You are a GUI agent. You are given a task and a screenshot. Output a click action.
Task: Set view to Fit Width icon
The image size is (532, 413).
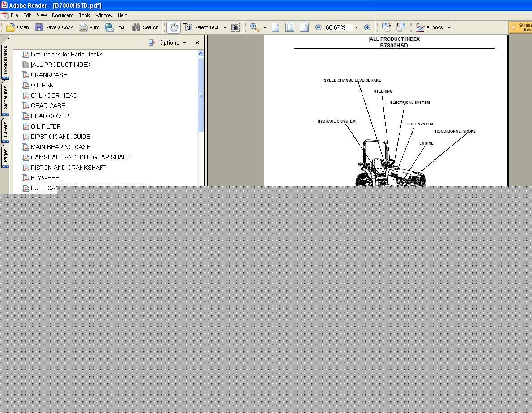(304, 27)
